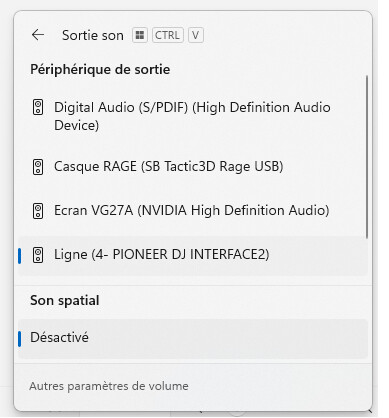Click the V key badge
This screenshot has width=389, height=418.
(x=196, y=35)
